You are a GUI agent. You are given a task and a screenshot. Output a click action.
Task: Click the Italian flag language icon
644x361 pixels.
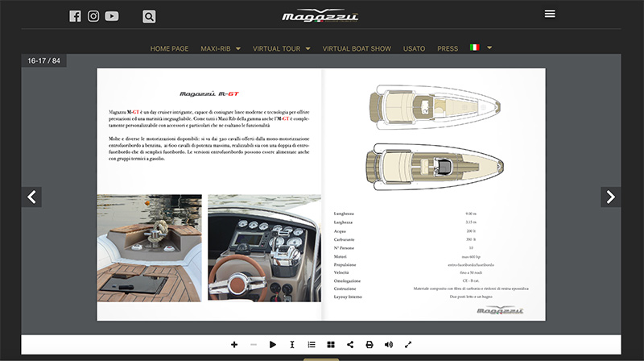click(475, 48)
